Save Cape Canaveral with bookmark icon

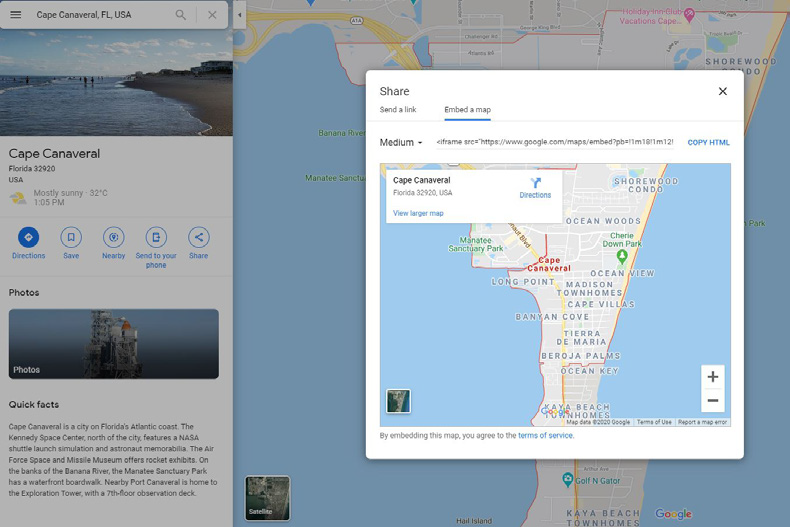coord(71,237)
